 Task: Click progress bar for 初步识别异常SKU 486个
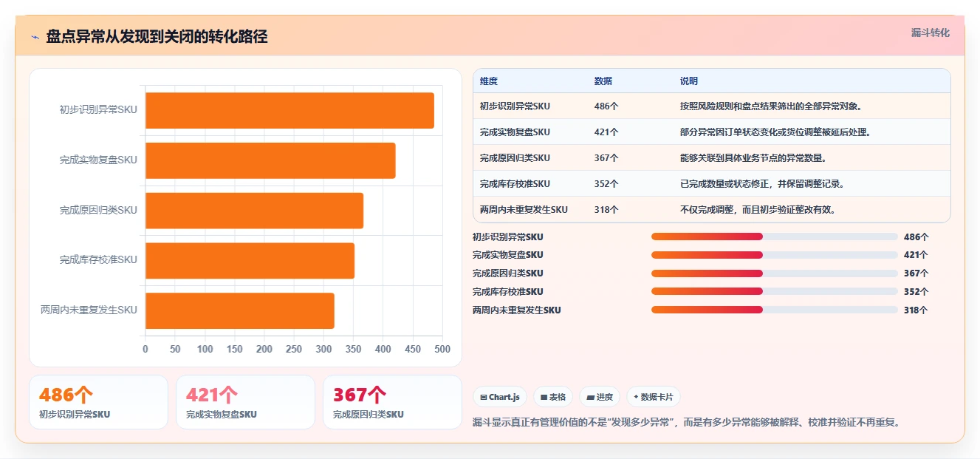775,237
